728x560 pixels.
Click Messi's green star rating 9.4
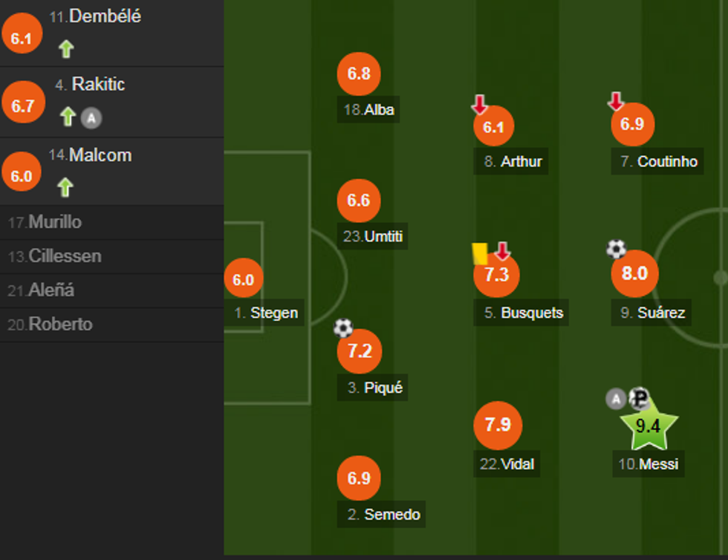pos(647,426)
